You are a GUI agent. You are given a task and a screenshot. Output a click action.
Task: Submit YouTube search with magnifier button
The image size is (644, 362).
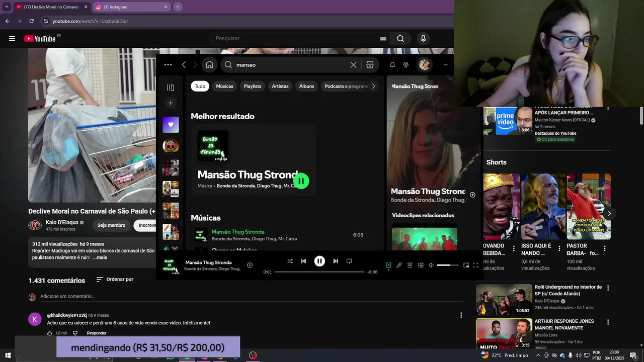point(400,39)
